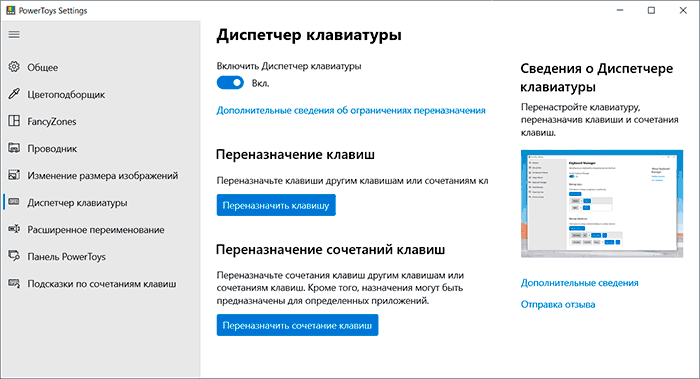
Task: Click the Панель PowerToys launcher icon
Action: (x=14, y=256)
